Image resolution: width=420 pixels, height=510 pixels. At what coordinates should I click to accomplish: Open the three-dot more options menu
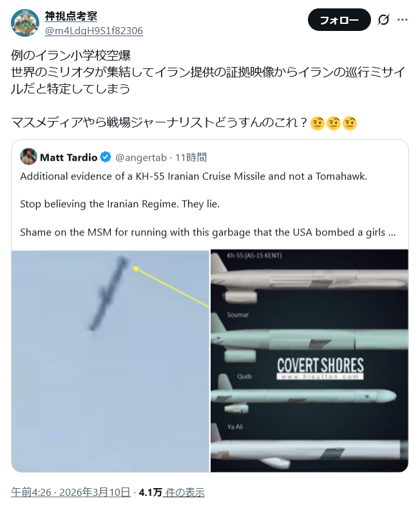point(403,20)
